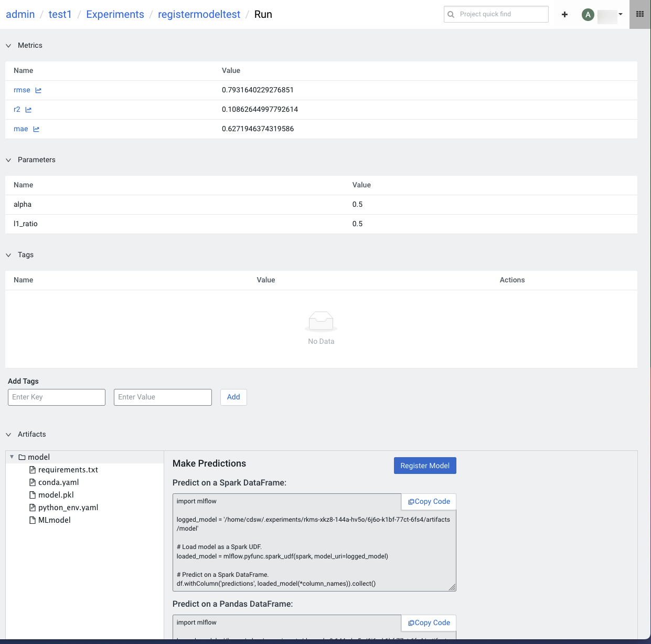Navigate to the admin breadcrumb link

pyautogui.click(x=20, y=14)
